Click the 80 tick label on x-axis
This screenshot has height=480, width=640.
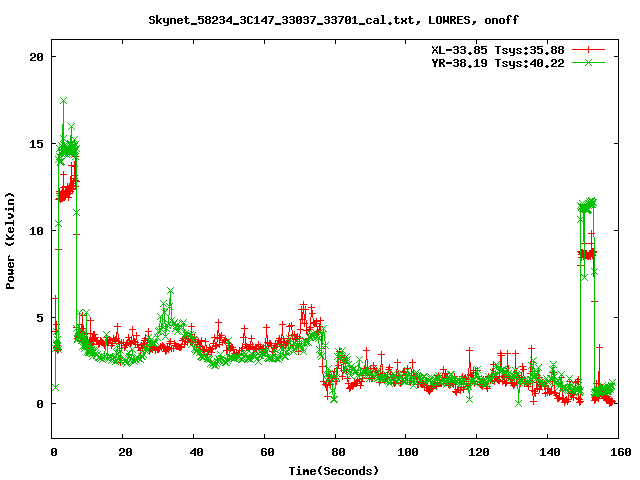click(336, 452)
